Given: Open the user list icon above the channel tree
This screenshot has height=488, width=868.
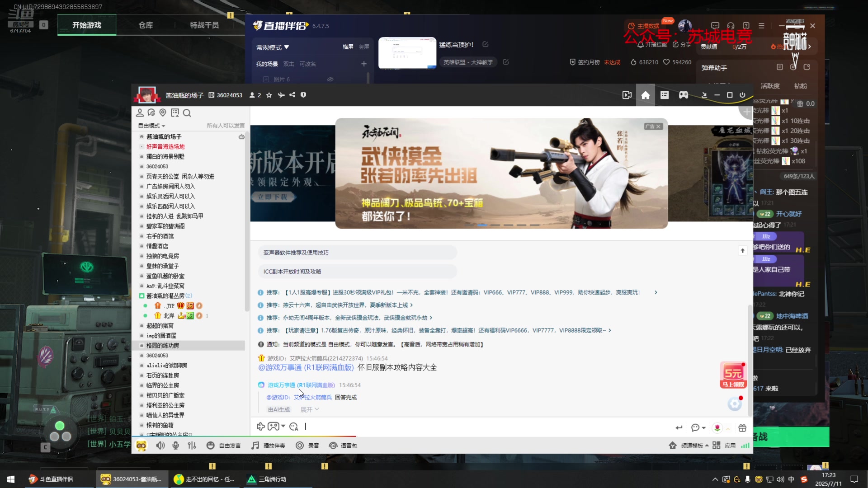Looking at the screenshot, I should (140, 113).
